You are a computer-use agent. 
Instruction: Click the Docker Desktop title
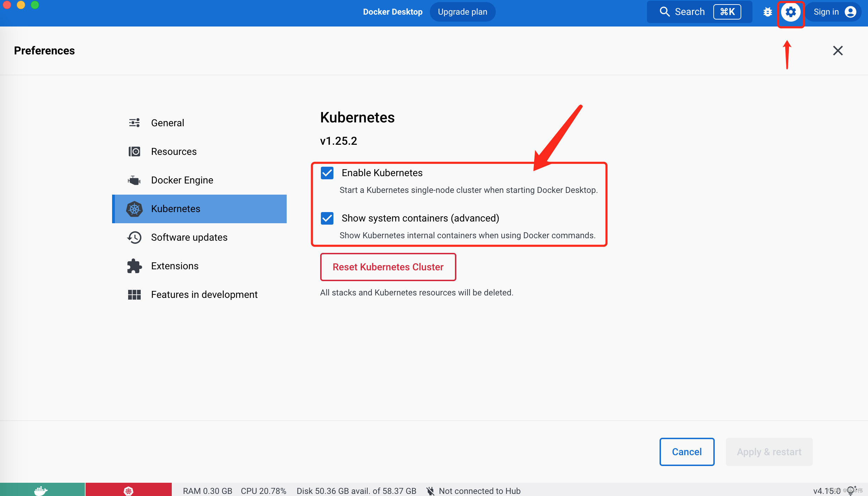click(393, 12)
